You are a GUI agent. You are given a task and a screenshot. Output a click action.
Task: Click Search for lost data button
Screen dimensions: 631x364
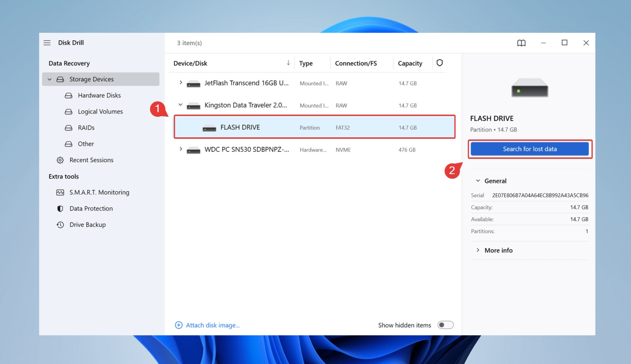(x=530, y=149)
